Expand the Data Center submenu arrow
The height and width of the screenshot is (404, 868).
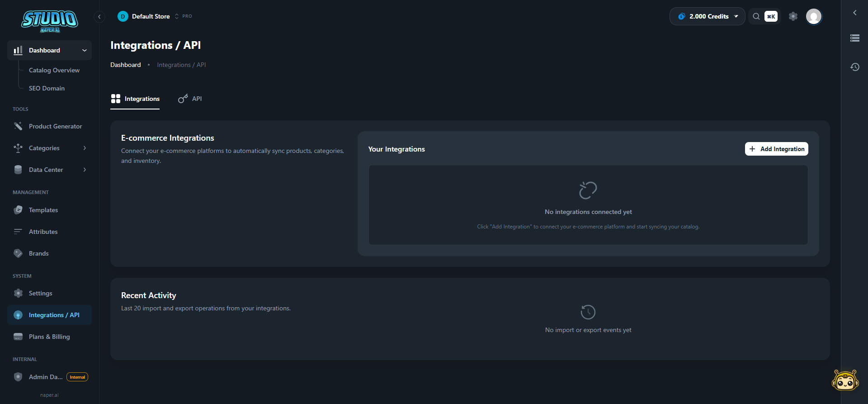85,170
